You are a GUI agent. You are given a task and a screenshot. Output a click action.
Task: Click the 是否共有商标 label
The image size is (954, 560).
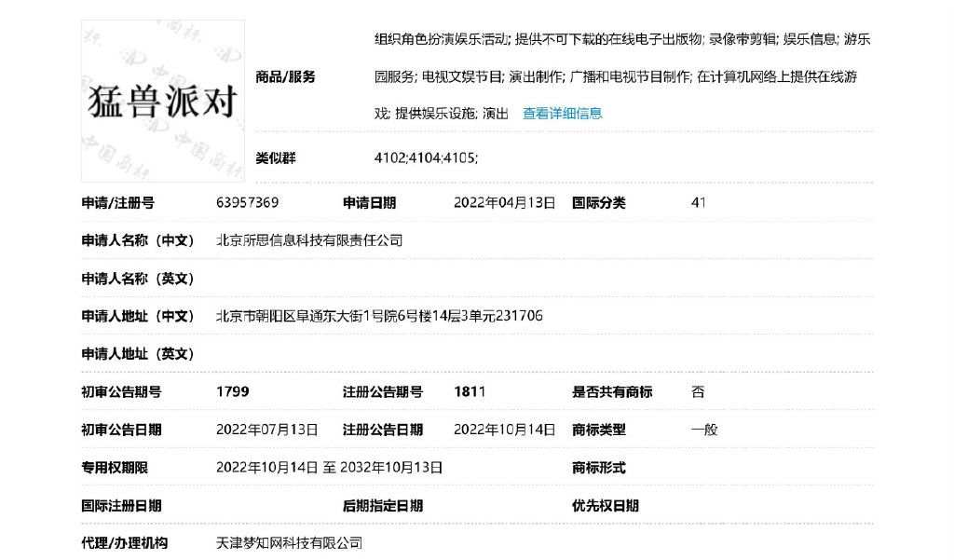click(x=612, y=392)
